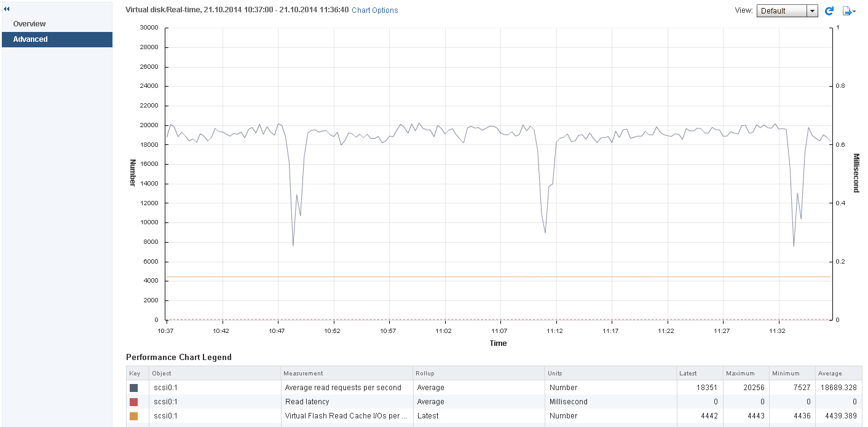Switch to the Overview tab
Screen dimensions: 868x427
point(30,23)
